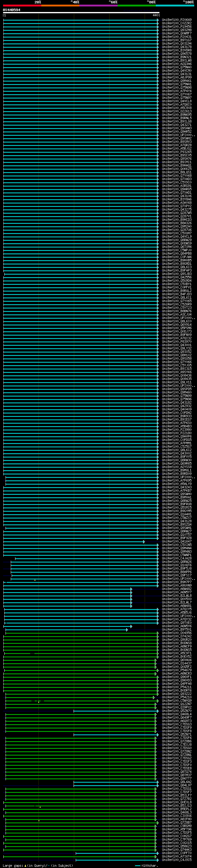Click the cyan ~100% identity legend segment
This screenshot has width=197, height=868.
[175, 6]
